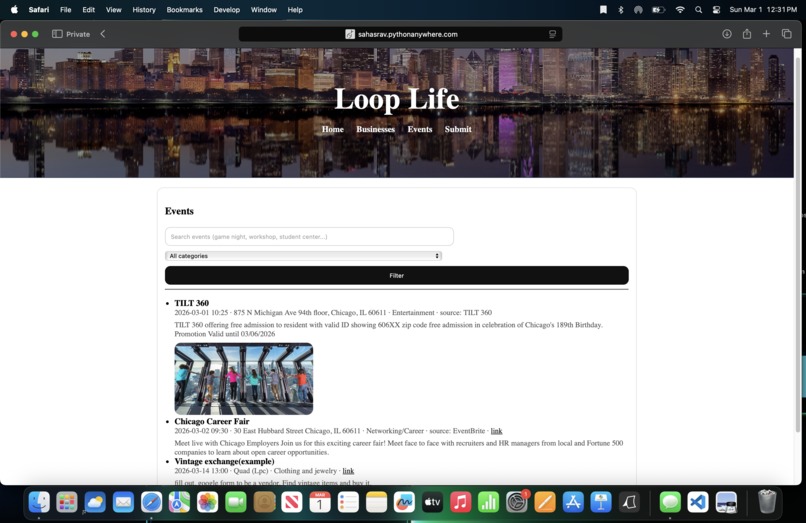
Task: Go to Home nav link
Action: coord(333,129)
